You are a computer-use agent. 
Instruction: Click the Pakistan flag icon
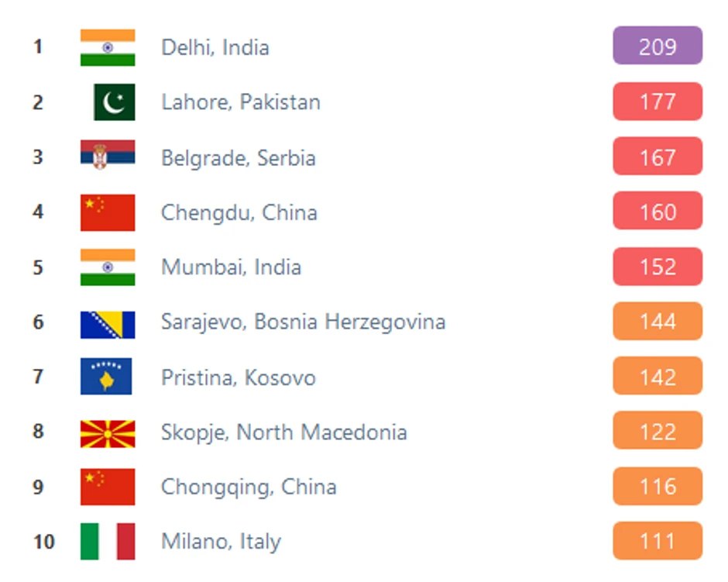click(114, 102)
